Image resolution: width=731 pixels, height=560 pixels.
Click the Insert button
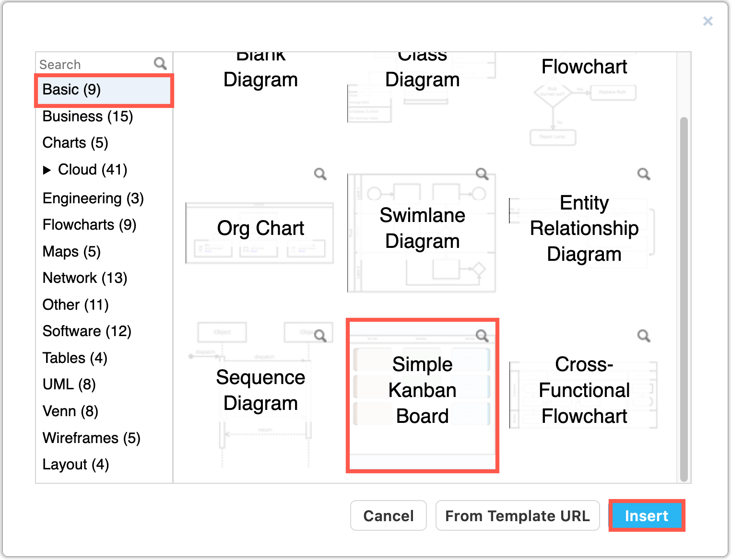tap(647, 516)
